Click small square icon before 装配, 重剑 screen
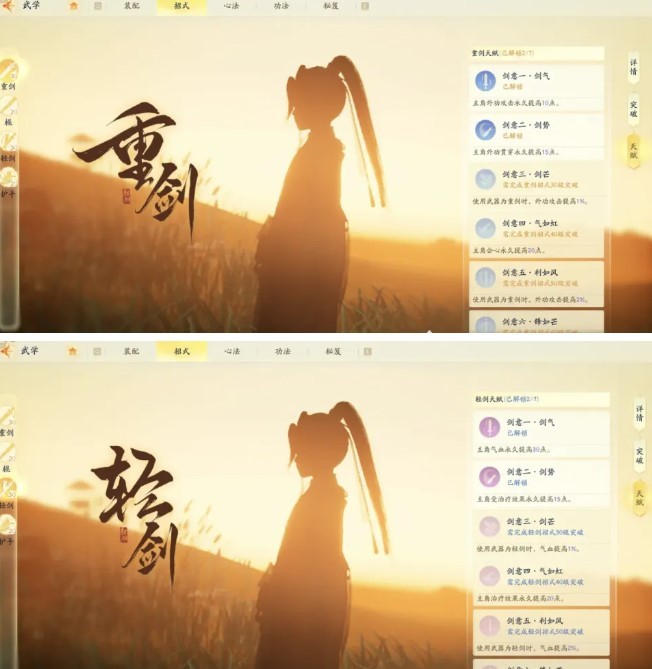The height and width of the screenshot is (669, 652). pos(98,6)
